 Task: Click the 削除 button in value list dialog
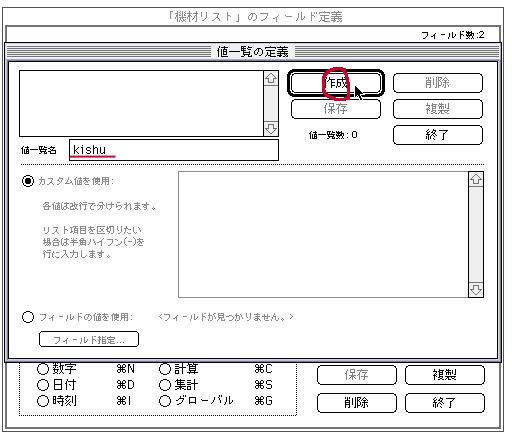click(x=438, y=83)
